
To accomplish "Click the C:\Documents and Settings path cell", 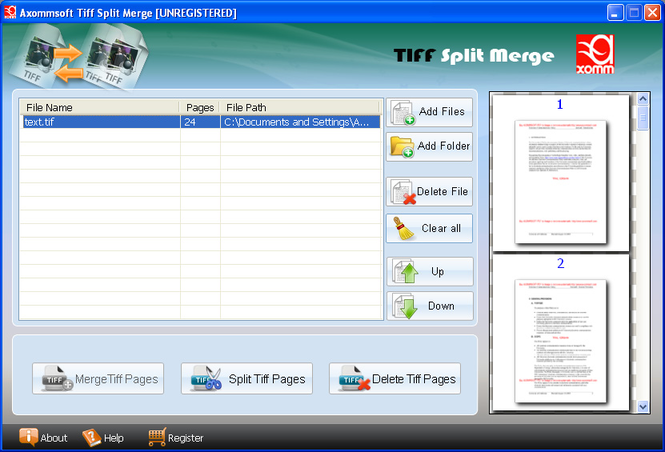I will (x=301, y=122).
